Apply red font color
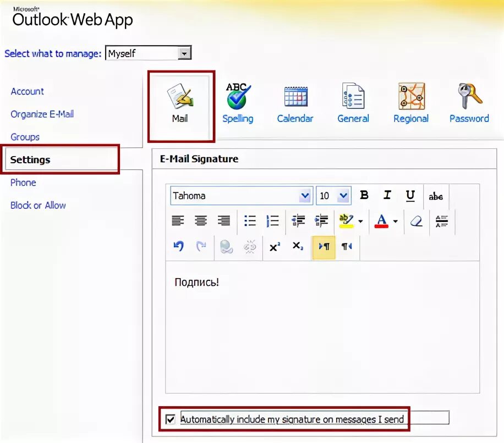This screenshot has height=443, width=504. point(381,221)
